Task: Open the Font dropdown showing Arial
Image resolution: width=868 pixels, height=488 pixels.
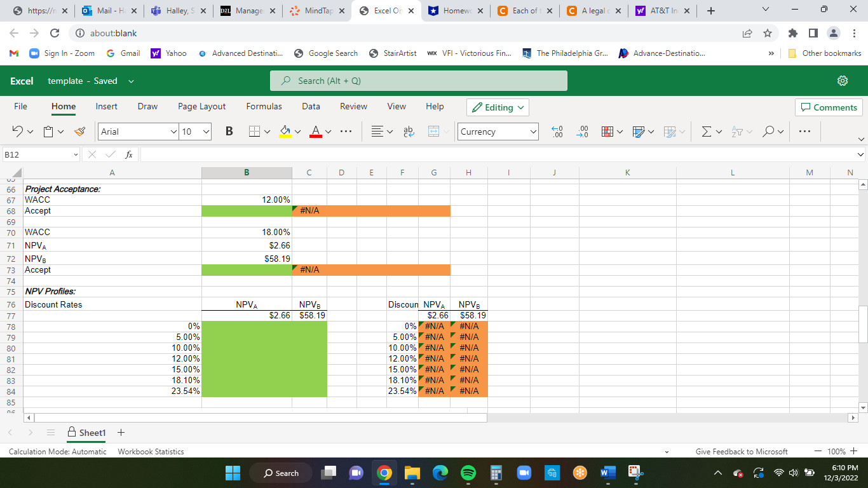Action: tap(137, 132)
